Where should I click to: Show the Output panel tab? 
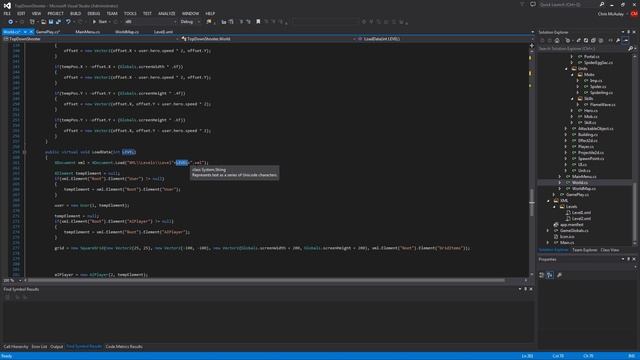point(57,347)
